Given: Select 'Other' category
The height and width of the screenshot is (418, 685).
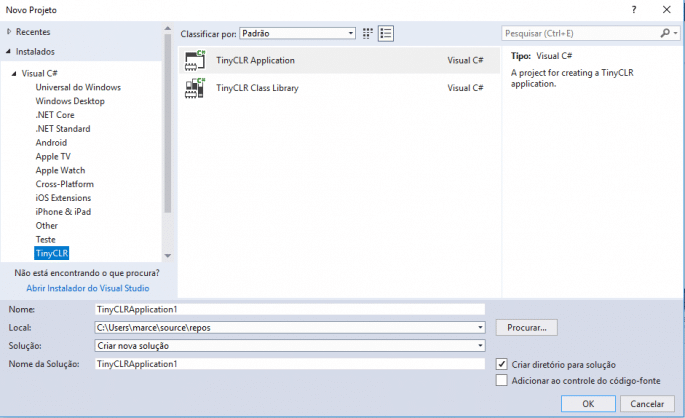Looking at the screenshot, I should point(47,226).
